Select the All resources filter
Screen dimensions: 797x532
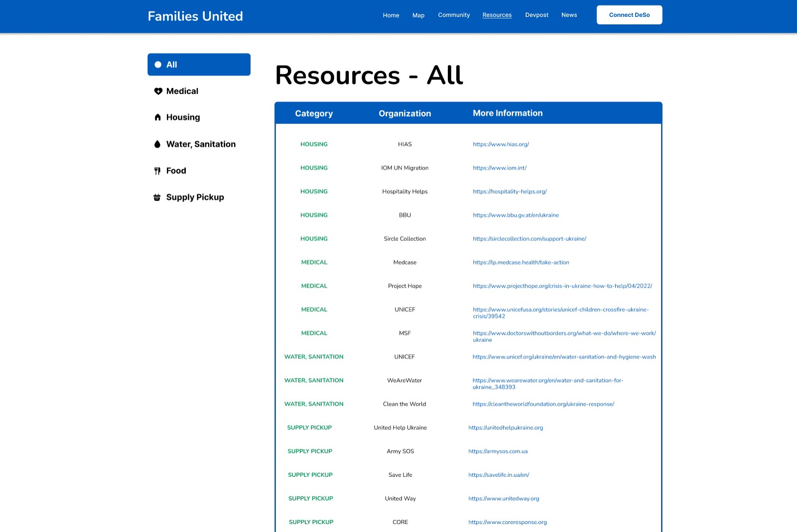coord(199,64)
